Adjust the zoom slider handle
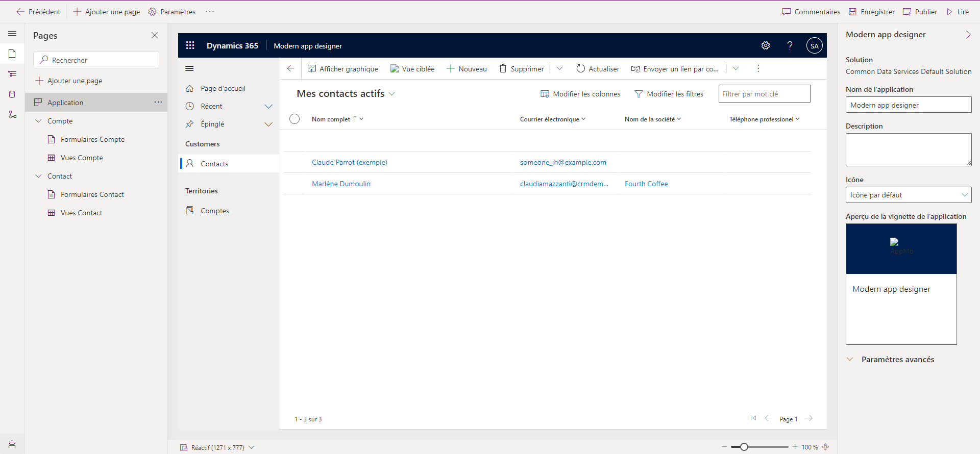 744,447
